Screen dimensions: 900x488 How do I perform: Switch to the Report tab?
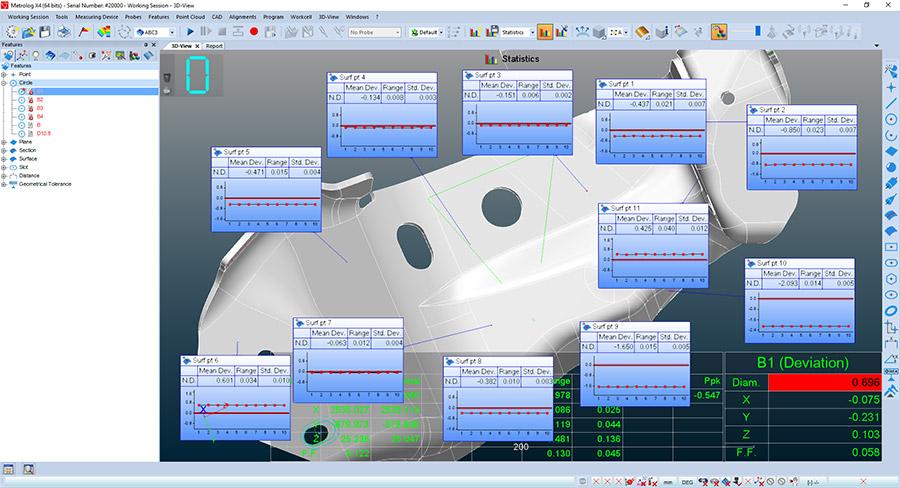click(x=214, y=46)
